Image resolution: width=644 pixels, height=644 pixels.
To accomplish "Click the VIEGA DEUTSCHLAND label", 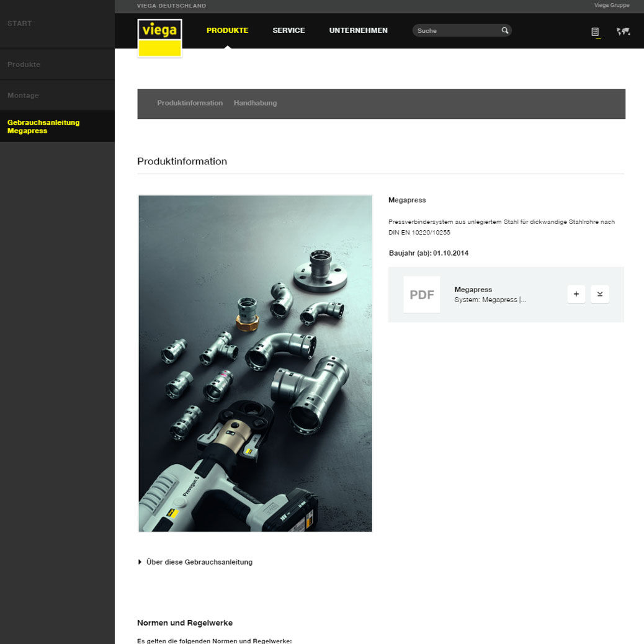I will (171, 6).
